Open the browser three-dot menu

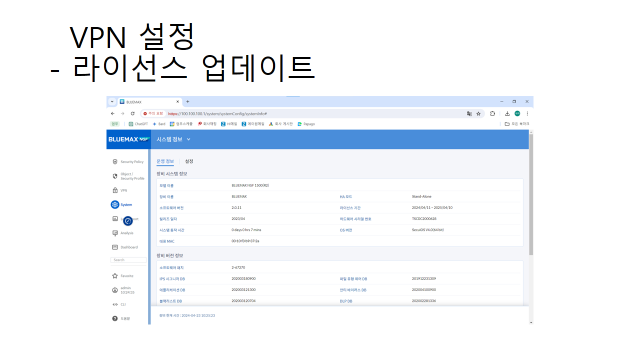click(527, 113)
